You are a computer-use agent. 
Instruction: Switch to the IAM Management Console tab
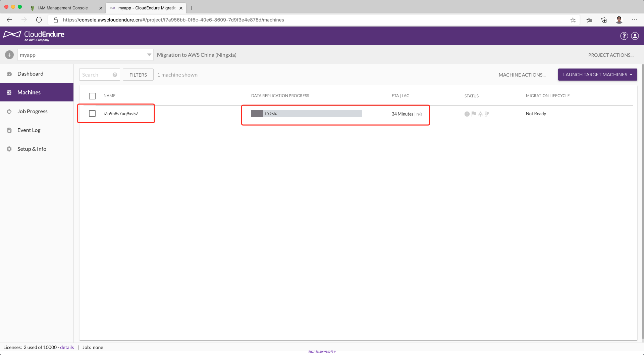click(63, 8)
